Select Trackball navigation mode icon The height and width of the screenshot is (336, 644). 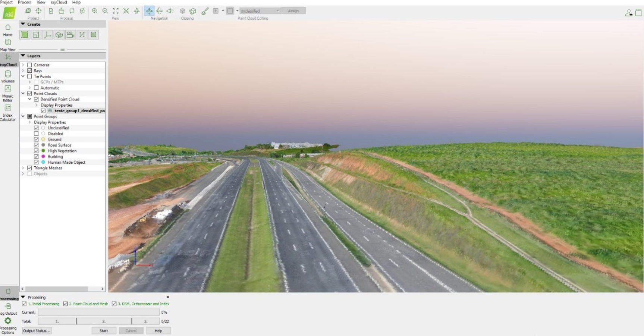[160, 11]
